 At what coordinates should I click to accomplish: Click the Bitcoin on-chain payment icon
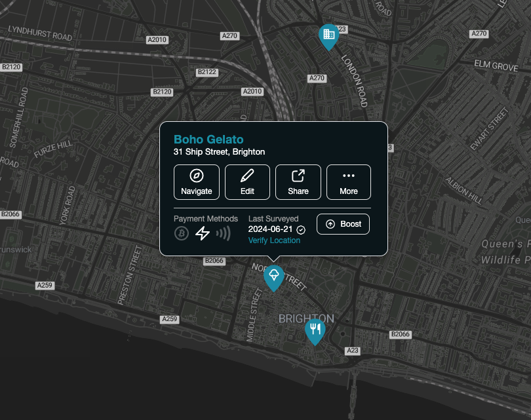[x=182, y=233]
